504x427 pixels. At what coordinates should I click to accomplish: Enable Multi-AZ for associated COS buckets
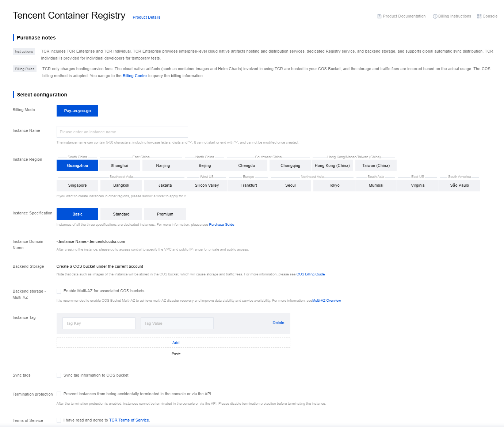(59, 291)
